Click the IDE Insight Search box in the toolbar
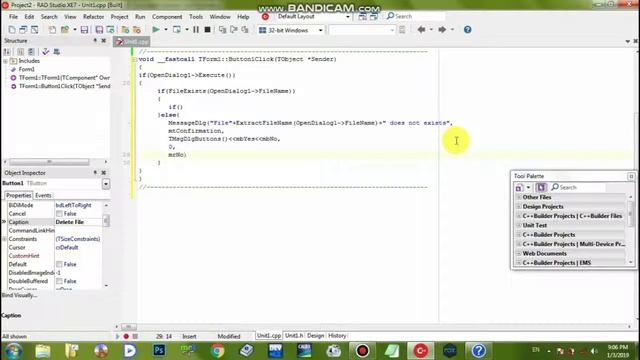The image size is (640, 360). click(x=415, y=16)
